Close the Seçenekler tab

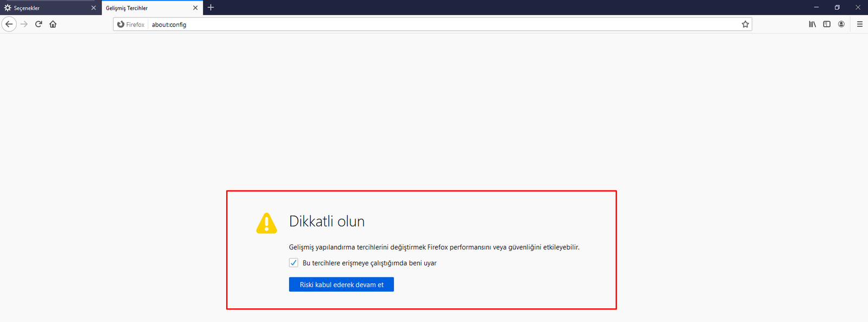click(x=93, y=8)
